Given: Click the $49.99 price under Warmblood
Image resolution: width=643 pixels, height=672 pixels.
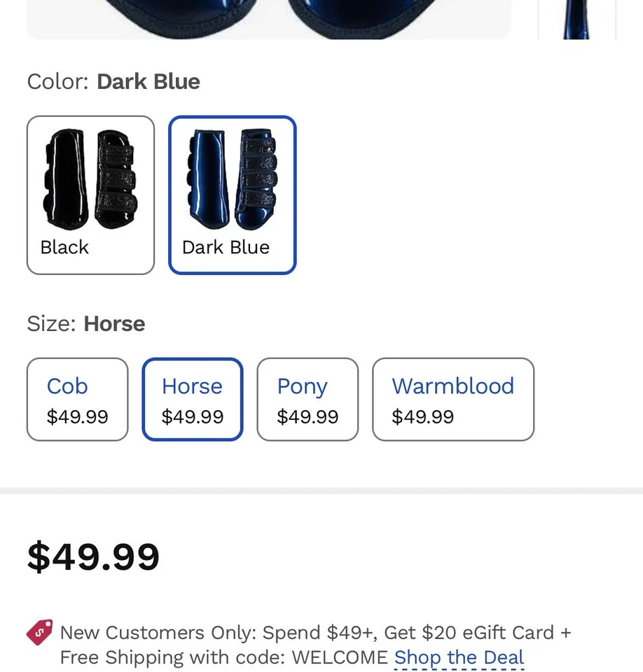Looking at the screenshot, I should click(x=423, y=416).
